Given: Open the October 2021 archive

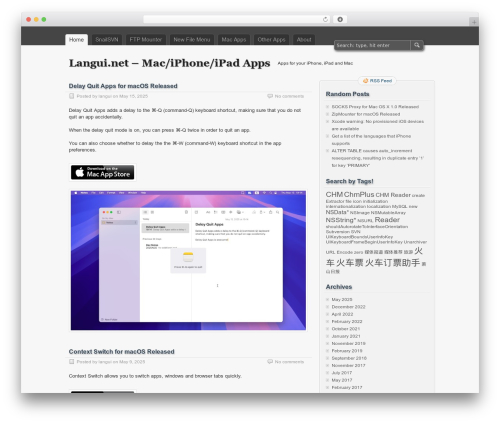Looking at the screenshot, I should point(346,329).
